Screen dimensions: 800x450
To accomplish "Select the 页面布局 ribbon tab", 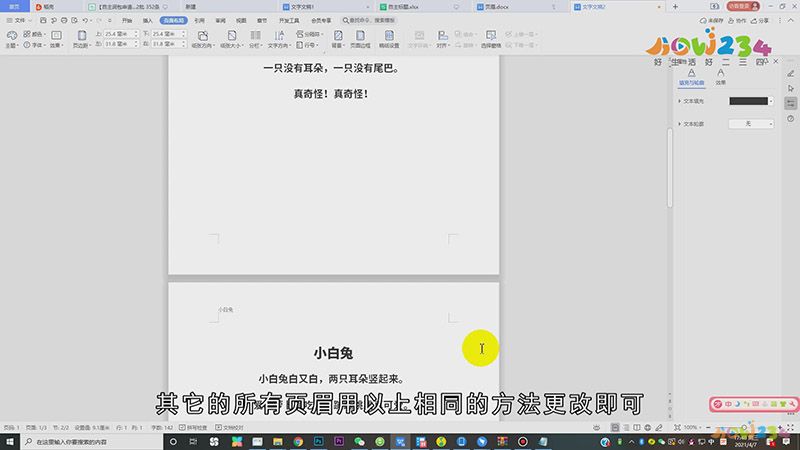I will coord(173,20).
